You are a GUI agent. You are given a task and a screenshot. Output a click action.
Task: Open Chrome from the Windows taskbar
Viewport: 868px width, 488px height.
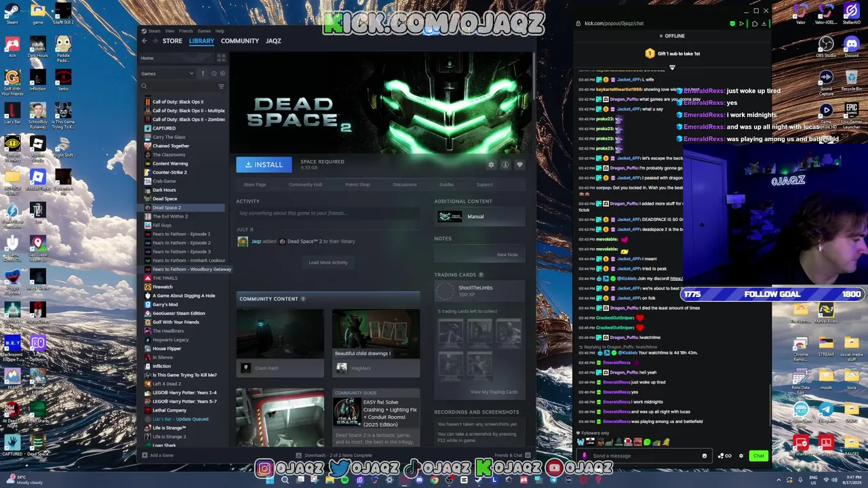point(434,480)
